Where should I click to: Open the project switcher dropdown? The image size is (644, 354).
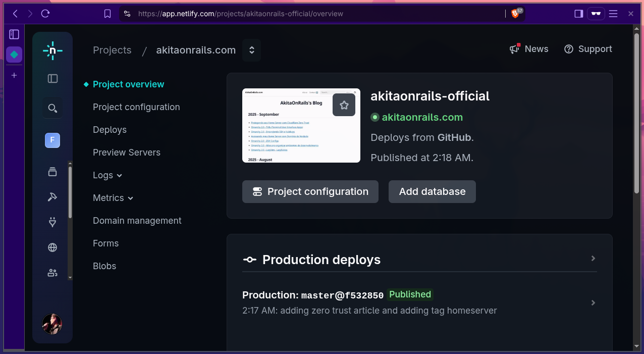point(251,50)
